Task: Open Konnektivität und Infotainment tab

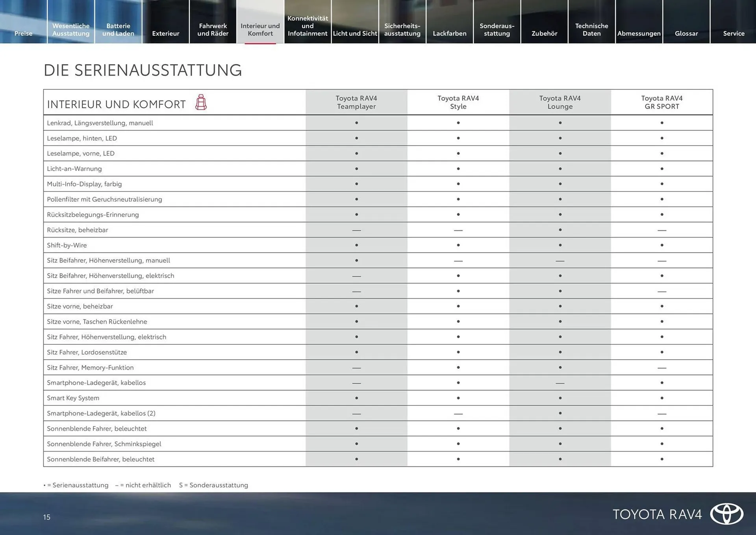Action: 308,26
